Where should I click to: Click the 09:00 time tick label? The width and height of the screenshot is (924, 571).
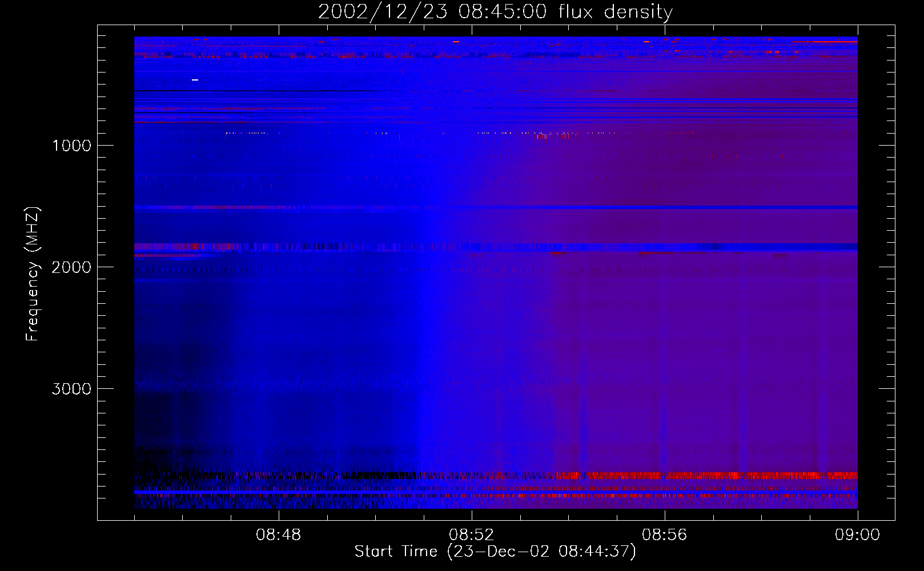click(857, 535)
